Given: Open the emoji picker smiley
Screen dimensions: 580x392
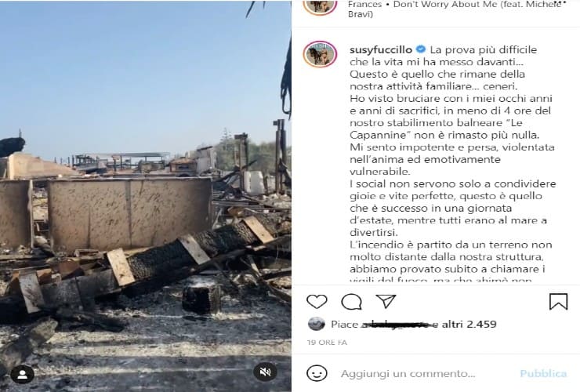Looking at the screenshot, I should [317, 373].
